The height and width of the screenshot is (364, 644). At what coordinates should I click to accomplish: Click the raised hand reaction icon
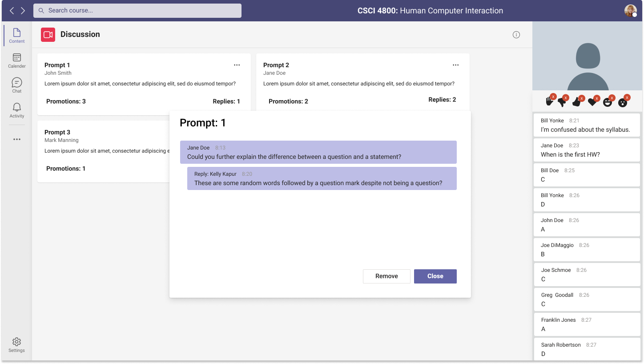pos(550,102)
